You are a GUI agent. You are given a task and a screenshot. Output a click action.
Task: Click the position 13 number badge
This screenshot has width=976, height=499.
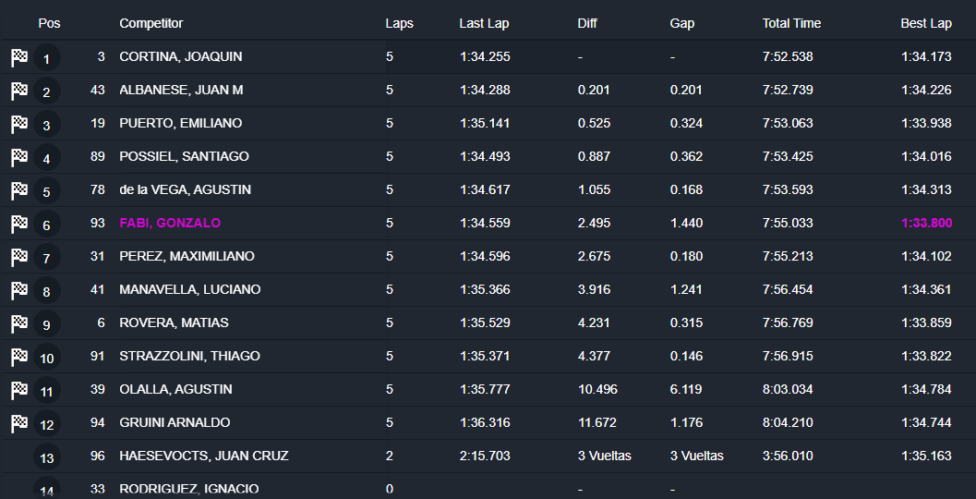(46, 458)
